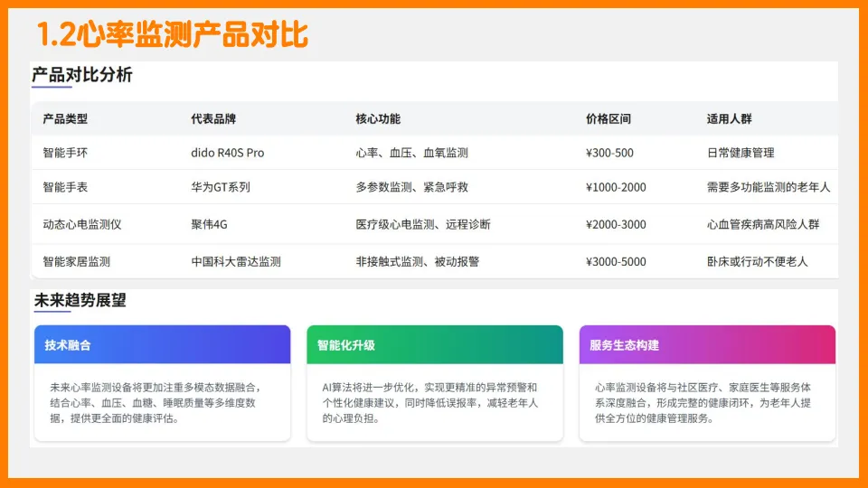Click the ¥1000-2000 price cell

tap(616, 187)
